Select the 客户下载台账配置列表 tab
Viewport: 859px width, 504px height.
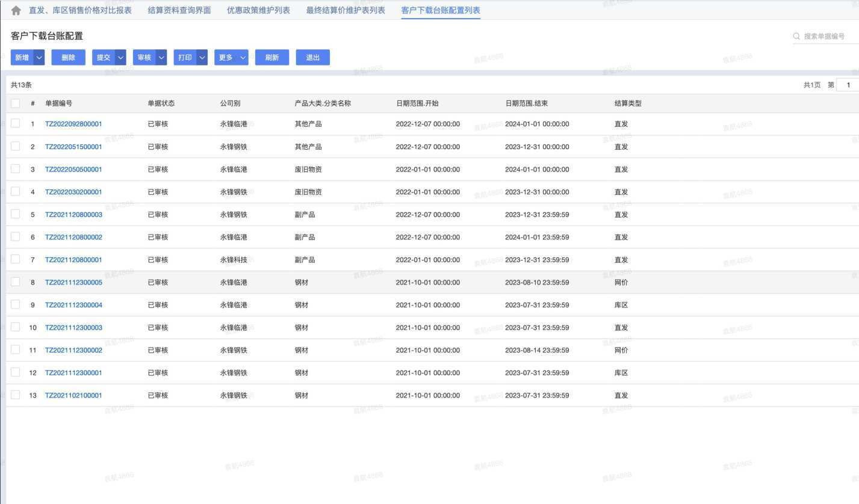click(x=441, y=10)
